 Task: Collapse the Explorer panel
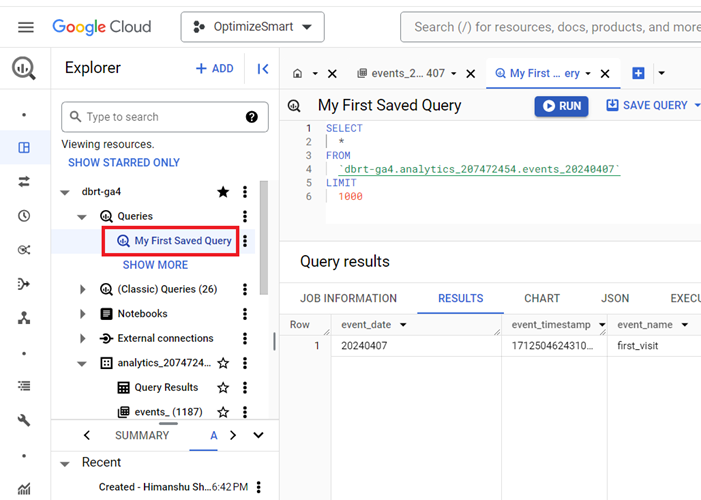coord(263,68)
